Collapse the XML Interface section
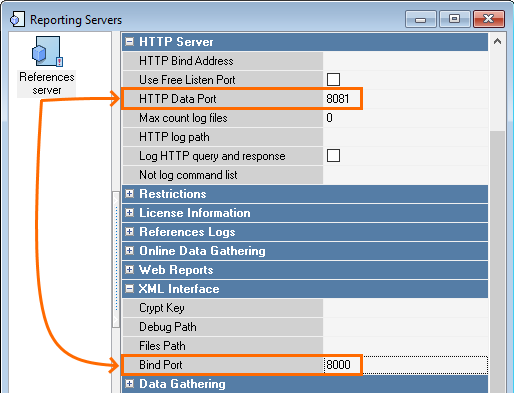514x393 pixels. point(129,289)
